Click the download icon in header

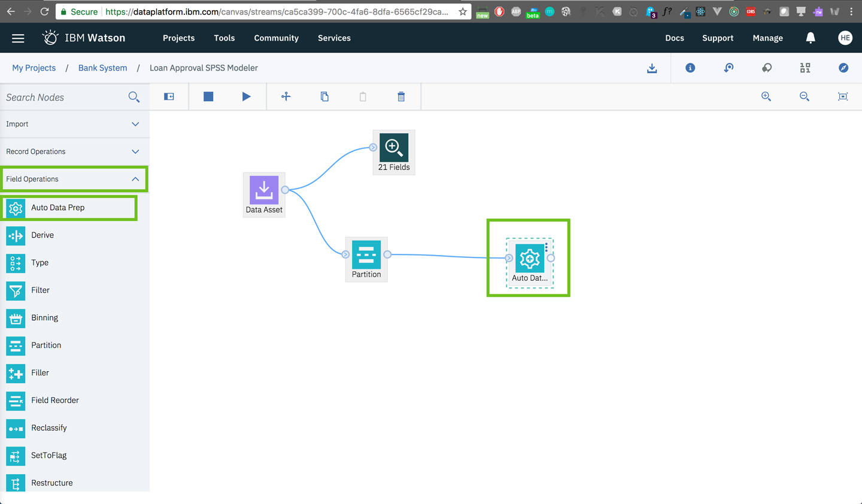tap(652, 68)
